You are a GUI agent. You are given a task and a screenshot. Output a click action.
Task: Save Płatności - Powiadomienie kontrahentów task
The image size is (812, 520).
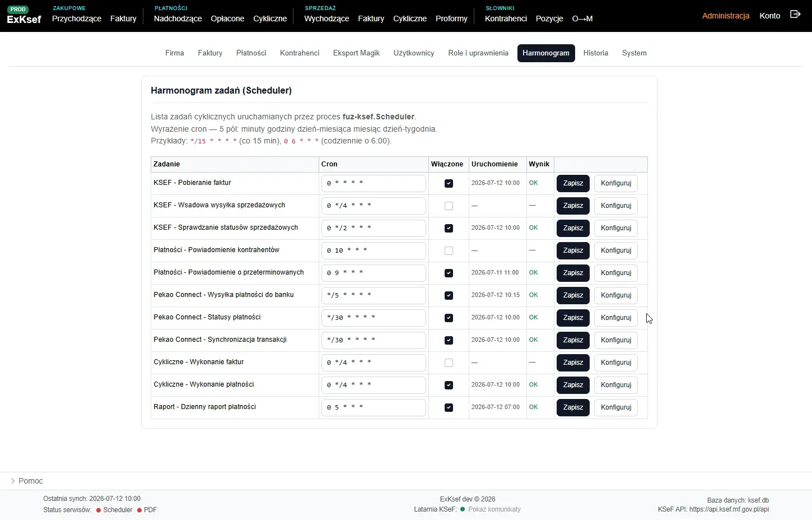coord(573,250)
